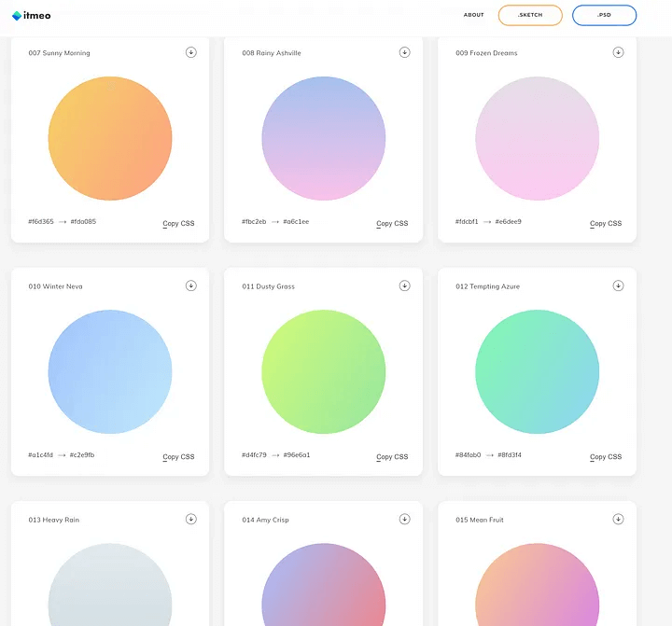Copy CSS for Sunny Morning gradient
672x626 pixels.
(x=178, y=224)
